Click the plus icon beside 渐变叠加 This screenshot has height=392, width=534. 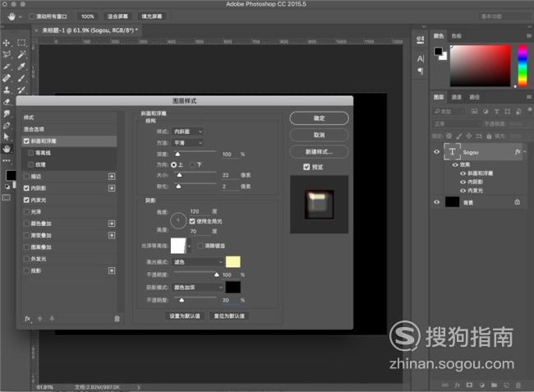point(112,235)
